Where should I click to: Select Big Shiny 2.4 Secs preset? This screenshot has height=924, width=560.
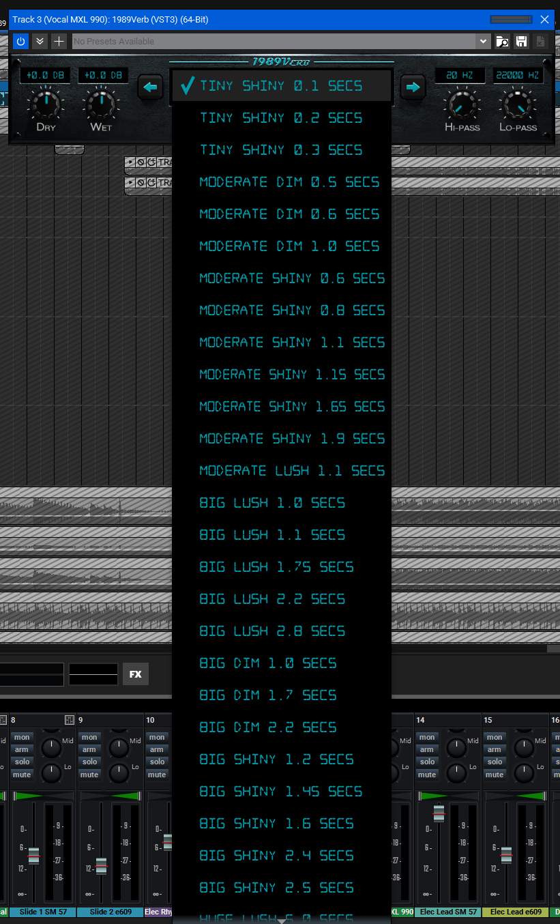point(282,856)
